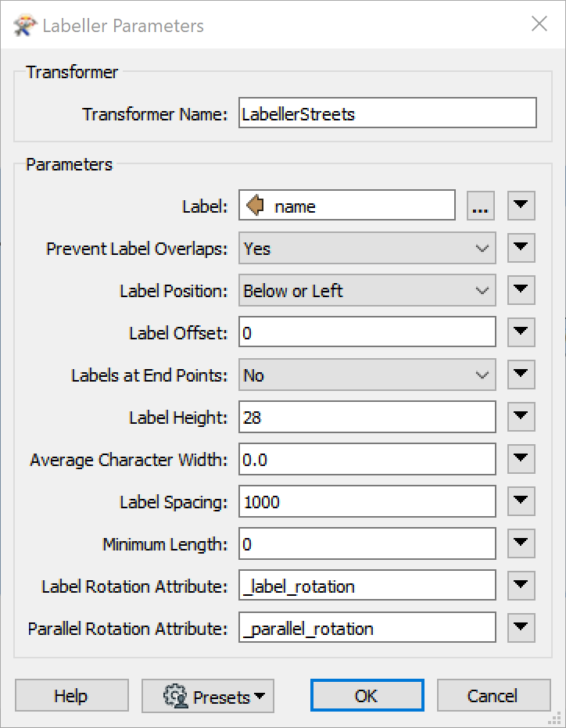Image resolution: width=566 pixels, height=728 pixels.
Task: Open the Label parameter dropdown arrow
Action: (521, 206)
